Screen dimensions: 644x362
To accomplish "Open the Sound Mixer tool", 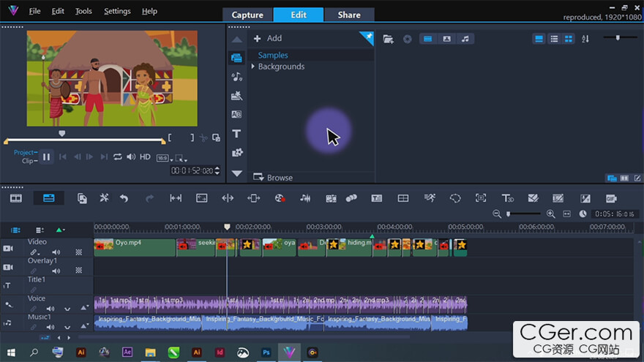I will click(x=305, y=198).
